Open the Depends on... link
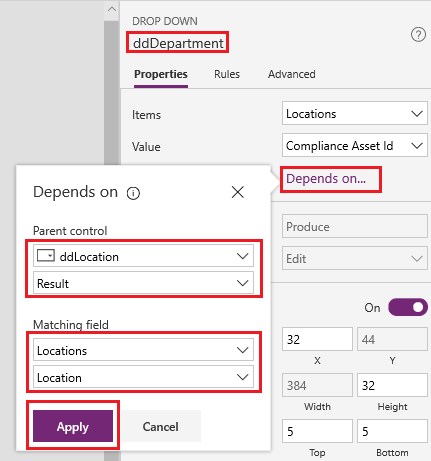Screen dimensions: 431x461 (x=326, y=179)
